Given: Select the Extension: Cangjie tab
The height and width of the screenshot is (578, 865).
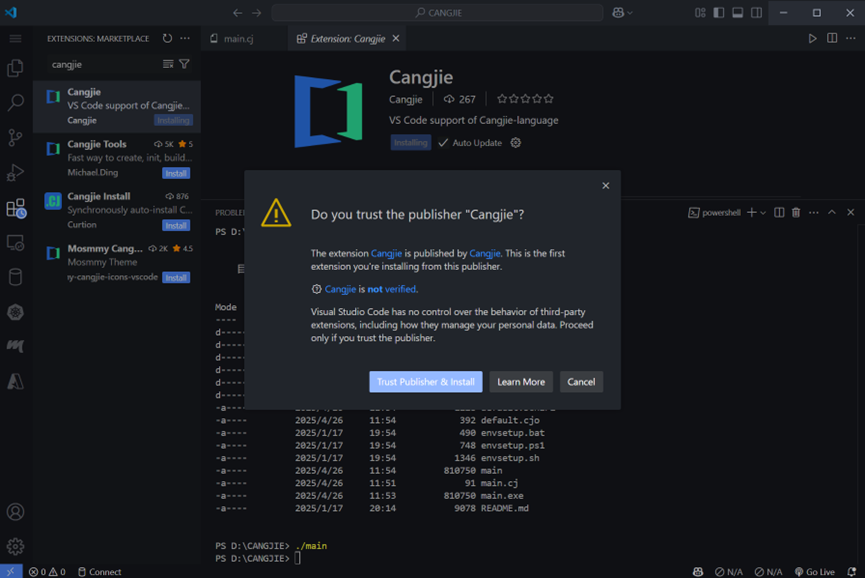Looking at the screenshot, I should tap(348, 39).
